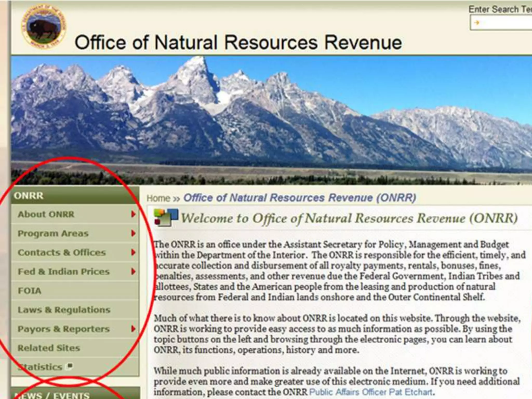Screen dimensions: 532x399
Task: Expand Payors & Reporters red arrow
Action: coord(133,329)
